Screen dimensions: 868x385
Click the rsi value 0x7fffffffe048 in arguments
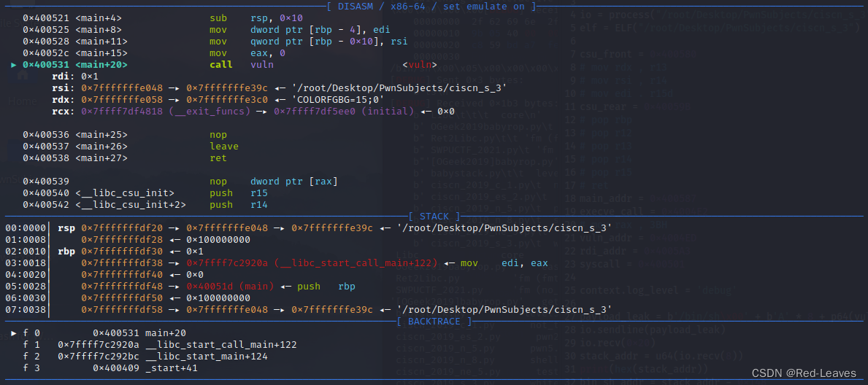pyautogui.click(x=127, y=88)
